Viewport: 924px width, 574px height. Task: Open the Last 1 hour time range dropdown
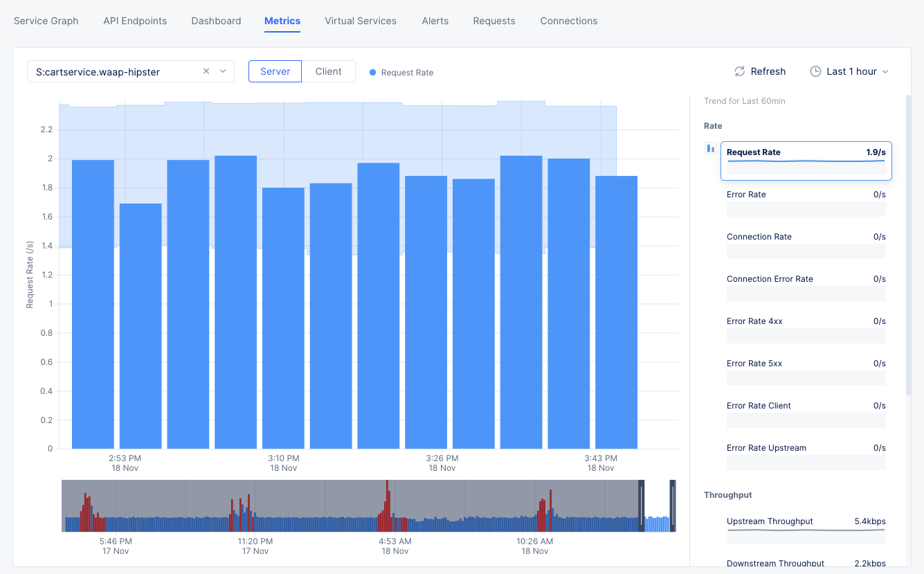tap(850, 71)
